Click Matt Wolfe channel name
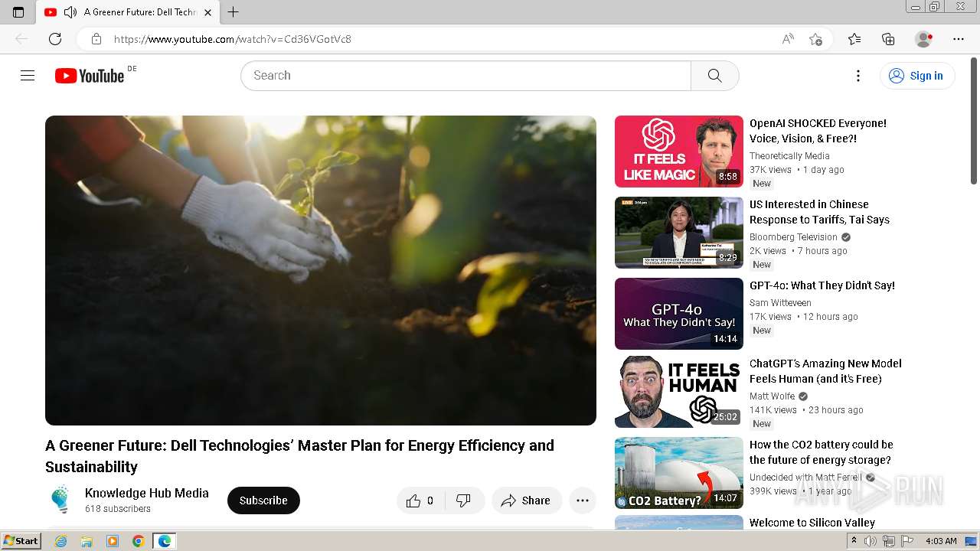 pos(772,396)
